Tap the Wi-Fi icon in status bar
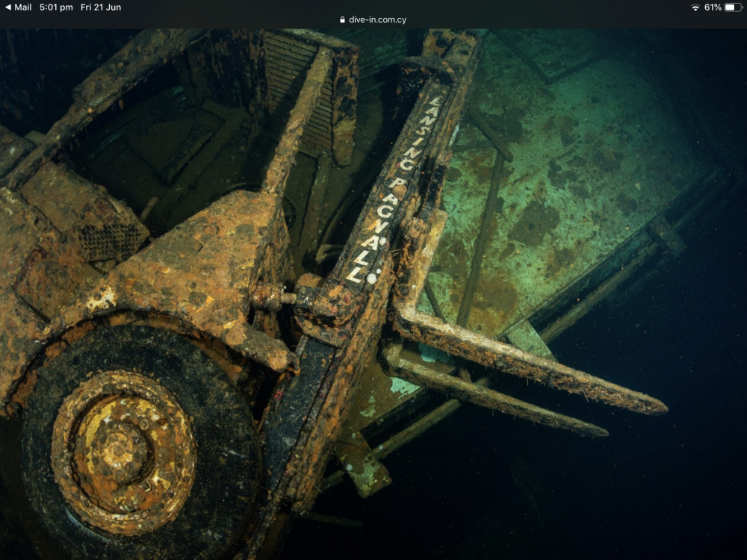The height and width of the screenshot is (560, 747). tap(695, 7)
